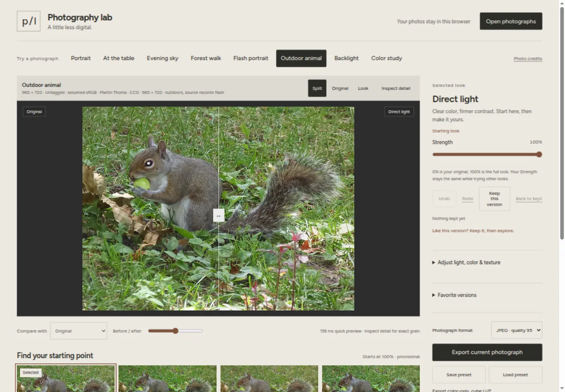This screenshot has height=392, width=565.
Task: Click the Strength slider handle
Action: click(539, 154)
